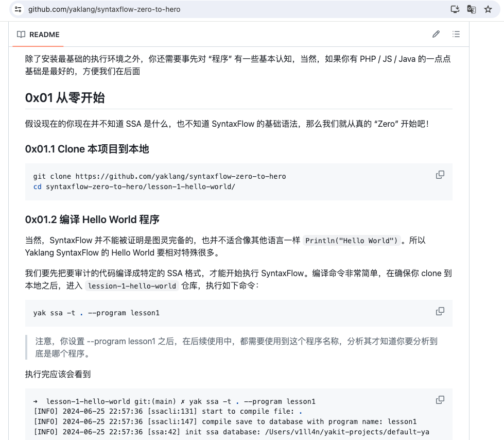This screenshot has height=440, width=504.
Task: Edit the README with the pencil icon
Action: click(436, 34)
